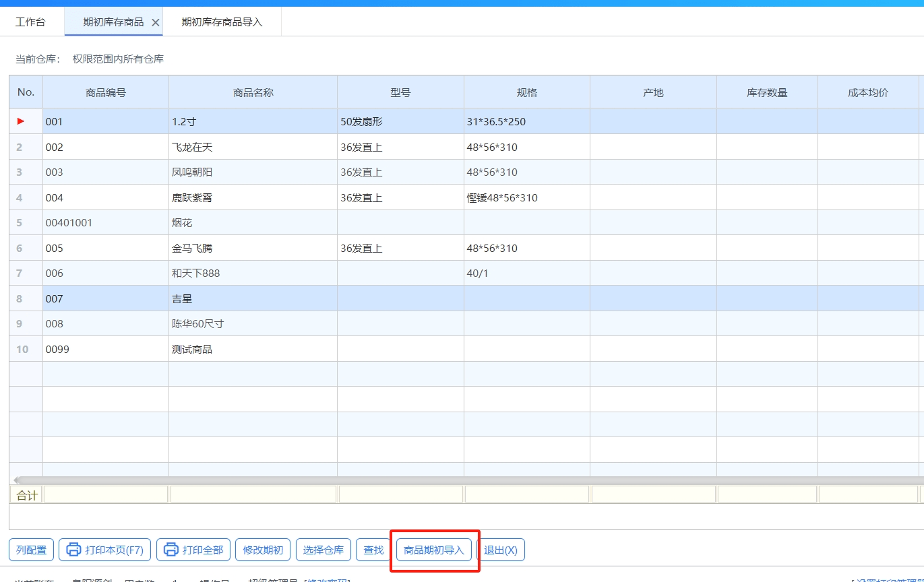This screenshot has height=582, width=924.
Task: Select product code cell 001
Action: tap(106, 121)
